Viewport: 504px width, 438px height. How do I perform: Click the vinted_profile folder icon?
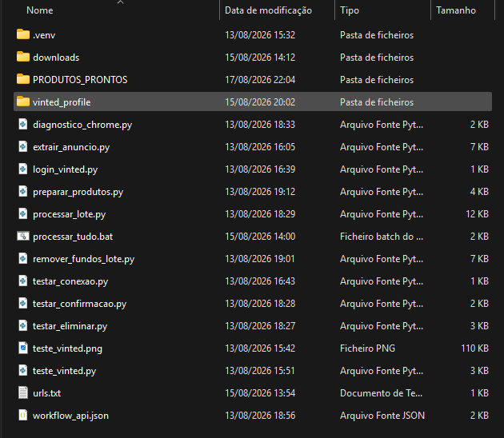(23, 102)
